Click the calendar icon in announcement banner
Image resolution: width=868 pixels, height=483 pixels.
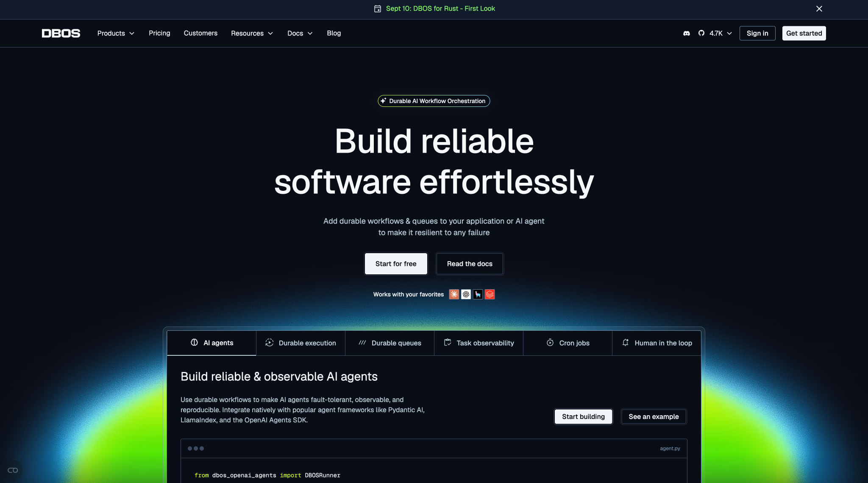tap(377, 8)
